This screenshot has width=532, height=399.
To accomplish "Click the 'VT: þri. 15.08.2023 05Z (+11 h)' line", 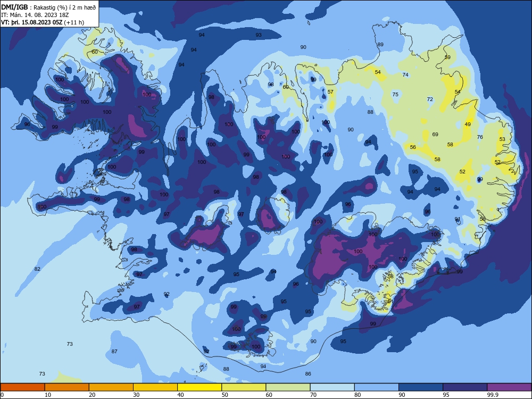I will 43,22.
